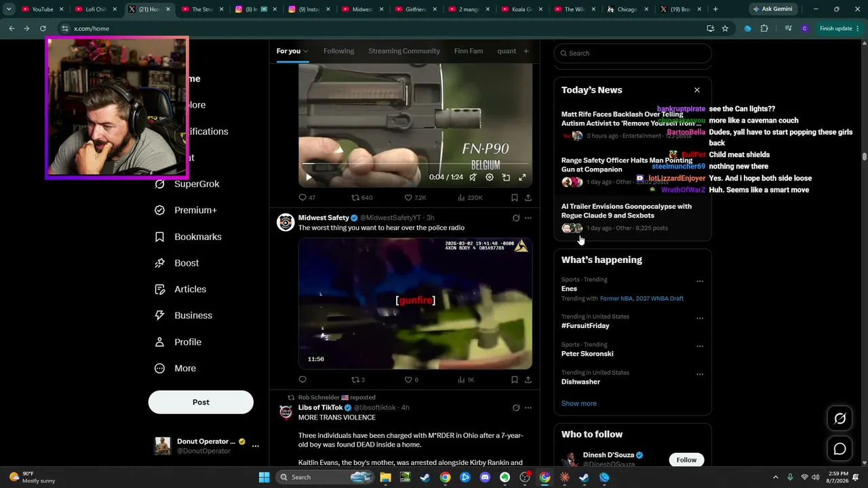868x488 pixels.
Task: Play the FN P90 video
Action: 309,178
